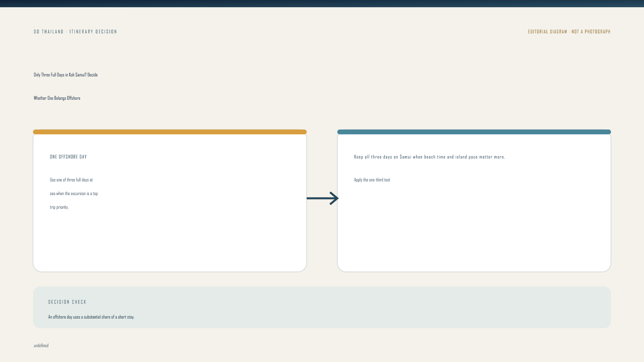
Task: Click the teal bar atop right card
Action: point(474,132)
